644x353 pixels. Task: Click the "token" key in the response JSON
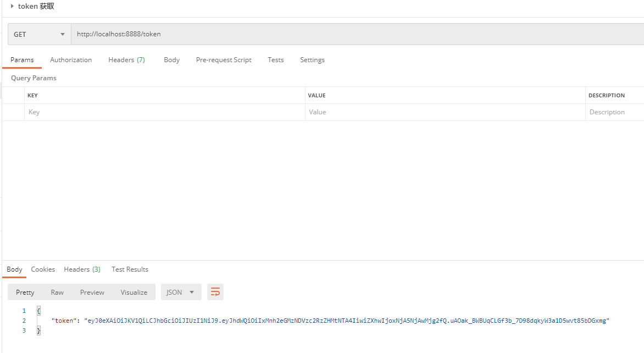coord(64,321)
